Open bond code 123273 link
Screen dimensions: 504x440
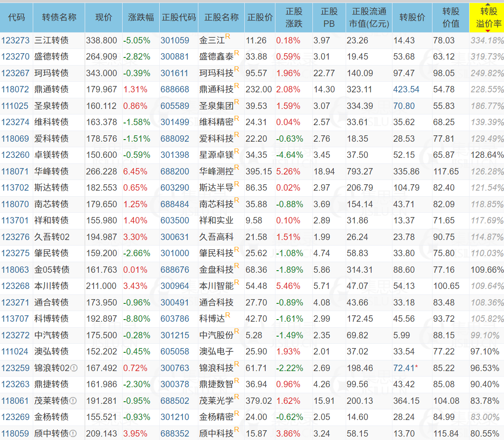[x=15, y=40]
